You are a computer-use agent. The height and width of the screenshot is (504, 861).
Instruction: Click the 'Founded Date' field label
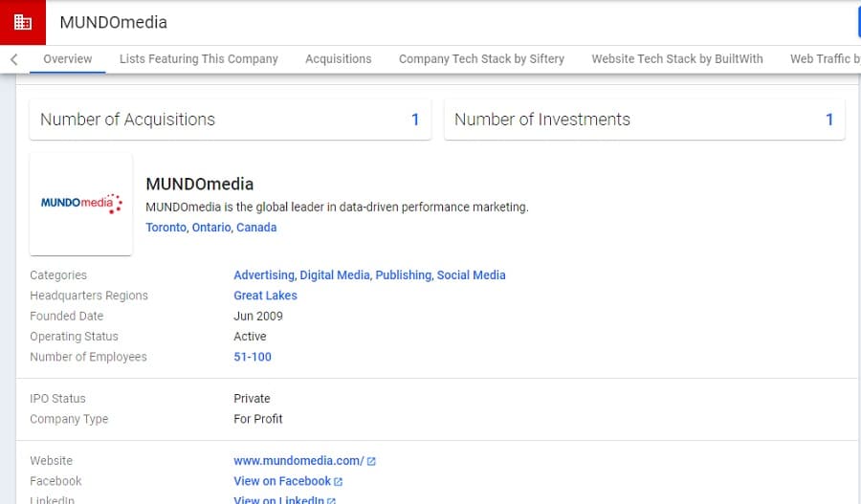pos(66,317)
